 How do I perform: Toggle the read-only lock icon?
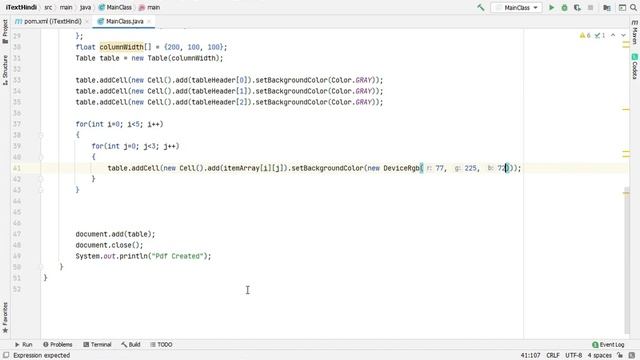point(620,355)
